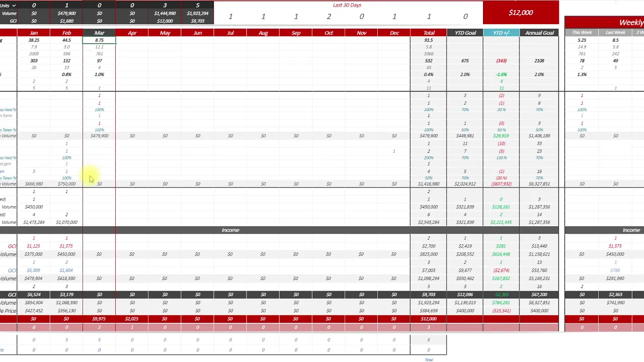Click the Annual Goal value 2108
Viewport: 644px width, 362px height.
click(539, 61)
